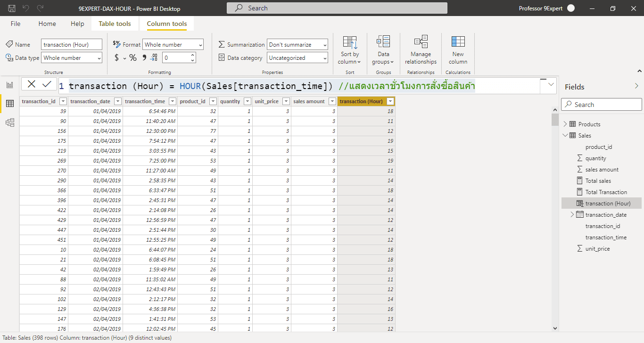Open the File menu
The image size is (644, 343).
[x=16, y=24]
